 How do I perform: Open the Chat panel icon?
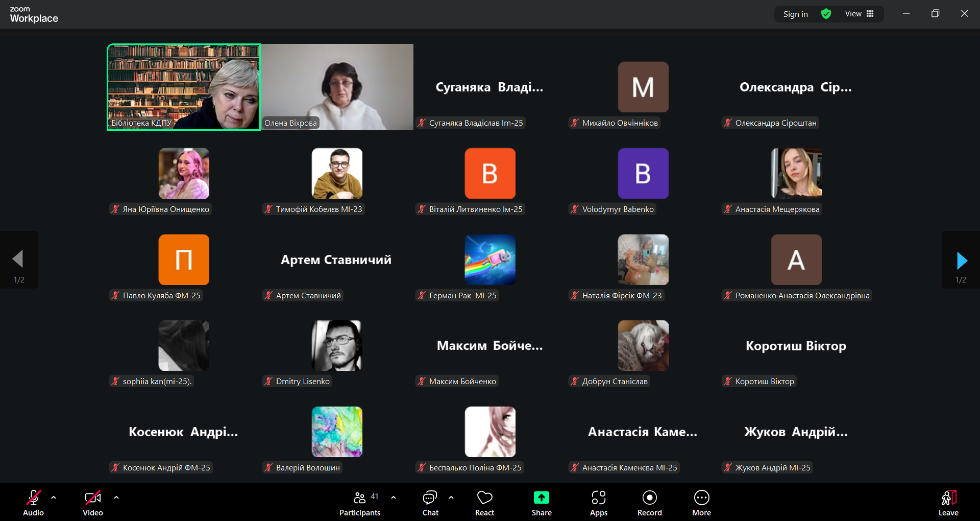pos(430,498)
